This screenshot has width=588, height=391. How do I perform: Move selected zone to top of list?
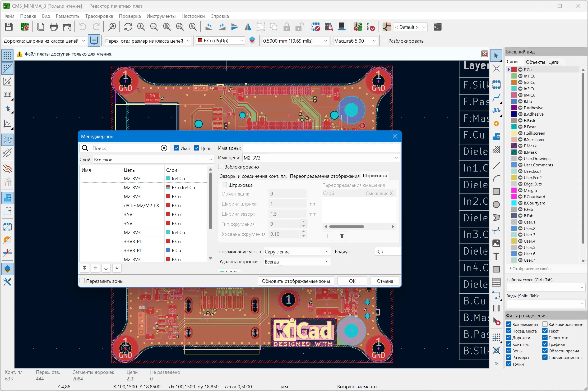coord(84,268)
